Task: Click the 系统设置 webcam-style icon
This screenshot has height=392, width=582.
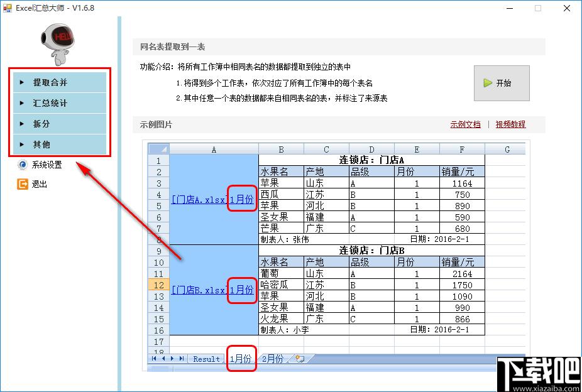Action: [23, 165]
